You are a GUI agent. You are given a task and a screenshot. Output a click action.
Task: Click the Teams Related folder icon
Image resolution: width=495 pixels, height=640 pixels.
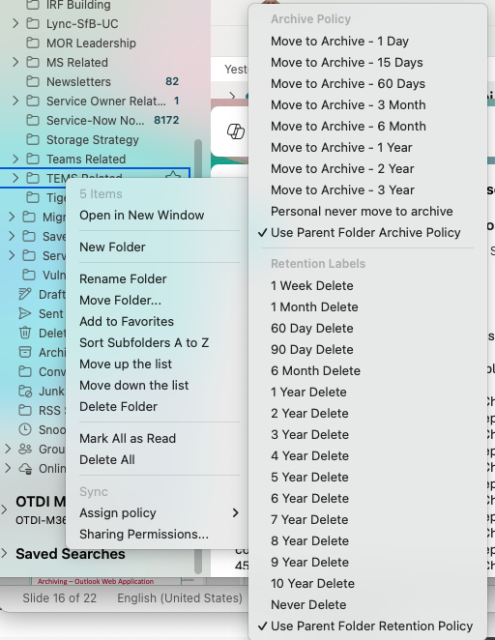(x=33, y=159)
